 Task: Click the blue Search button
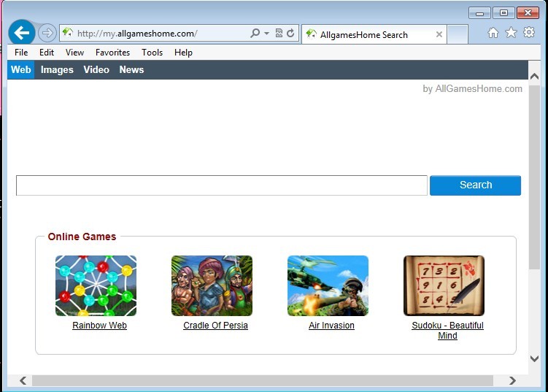(x=475, y=185)
